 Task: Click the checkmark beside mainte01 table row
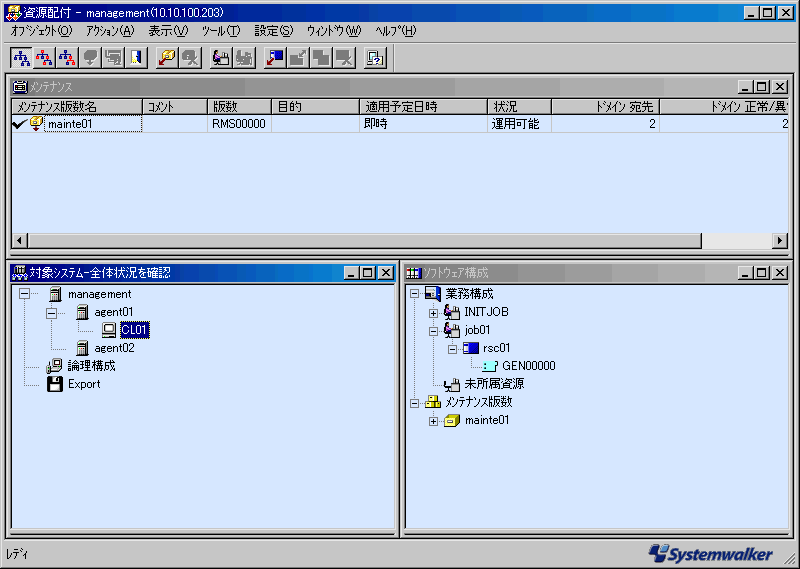point(19,124)
